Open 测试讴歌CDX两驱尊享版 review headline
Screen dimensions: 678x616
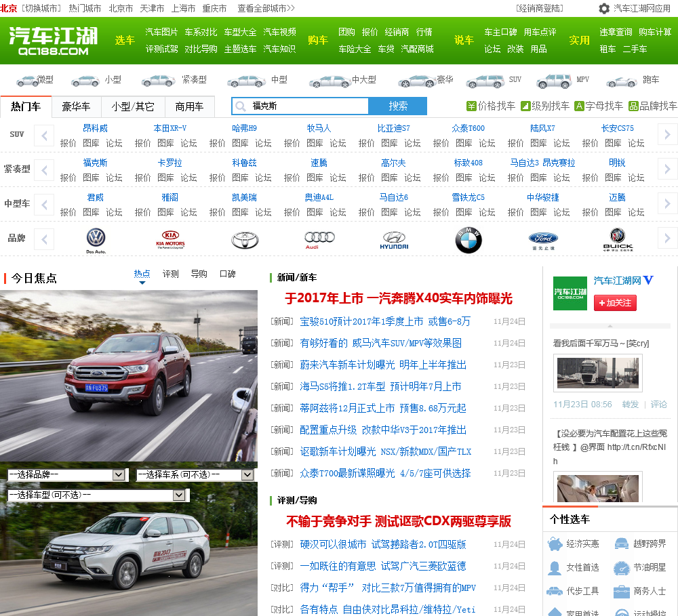(x=443, y=521)
